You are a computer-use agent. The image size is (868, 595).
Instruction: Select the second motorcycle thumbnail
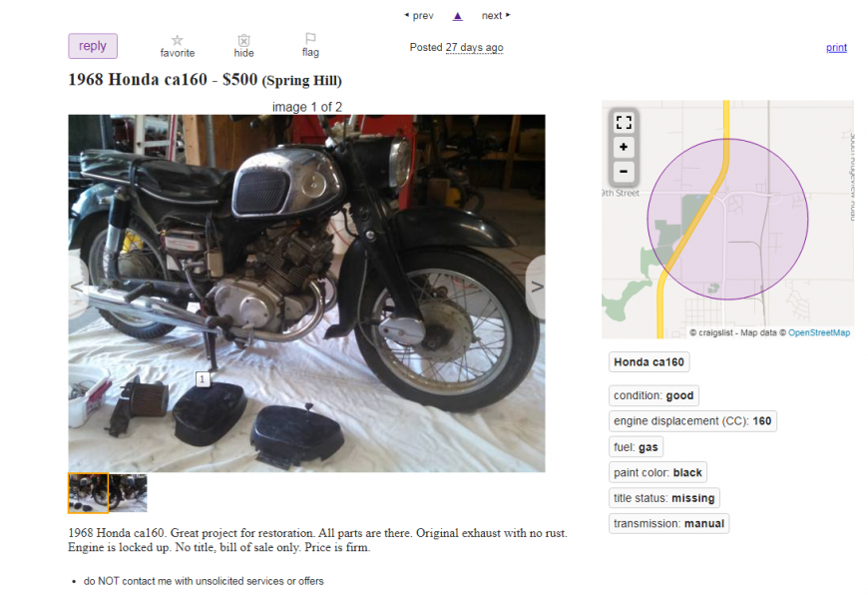pos(129,493)
